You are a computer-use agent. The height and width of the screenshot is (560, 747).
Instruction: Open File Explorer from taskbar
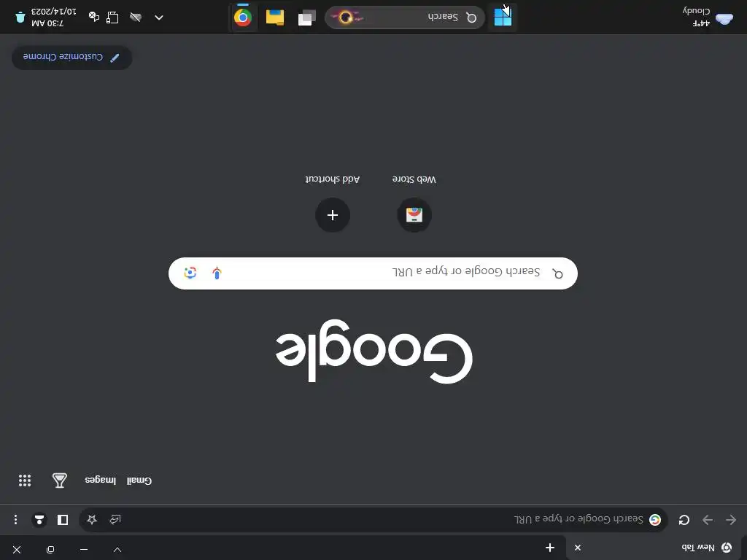(x=275, y=17)
